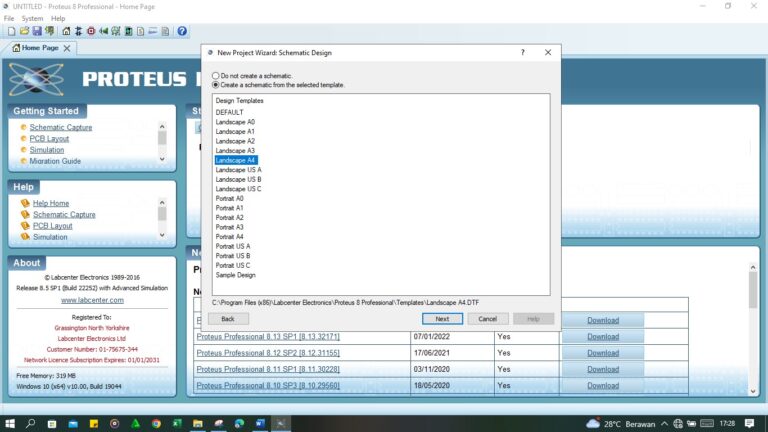Open Excel from the taskbar
This screenshot has height=432, width=768.
click(177, 423)
